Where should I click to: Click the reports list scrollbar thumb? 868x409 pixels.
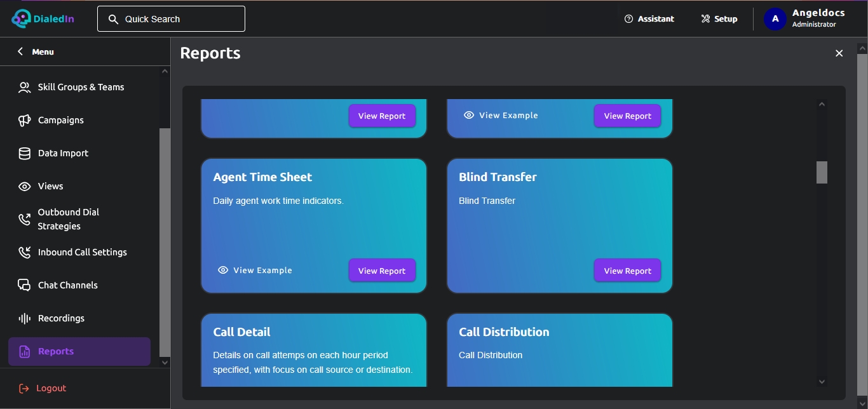pyautogui.click(x=822, y=172)
